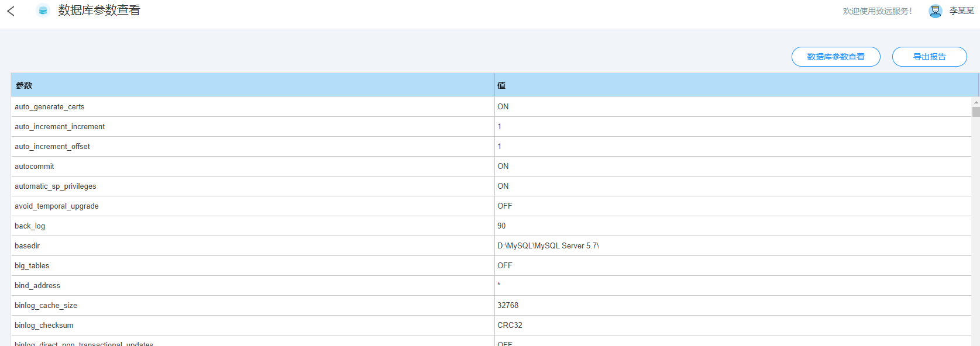This screenshot has height=346, width=980.
Task: Click the * value of bind_address
Action: 499,285
